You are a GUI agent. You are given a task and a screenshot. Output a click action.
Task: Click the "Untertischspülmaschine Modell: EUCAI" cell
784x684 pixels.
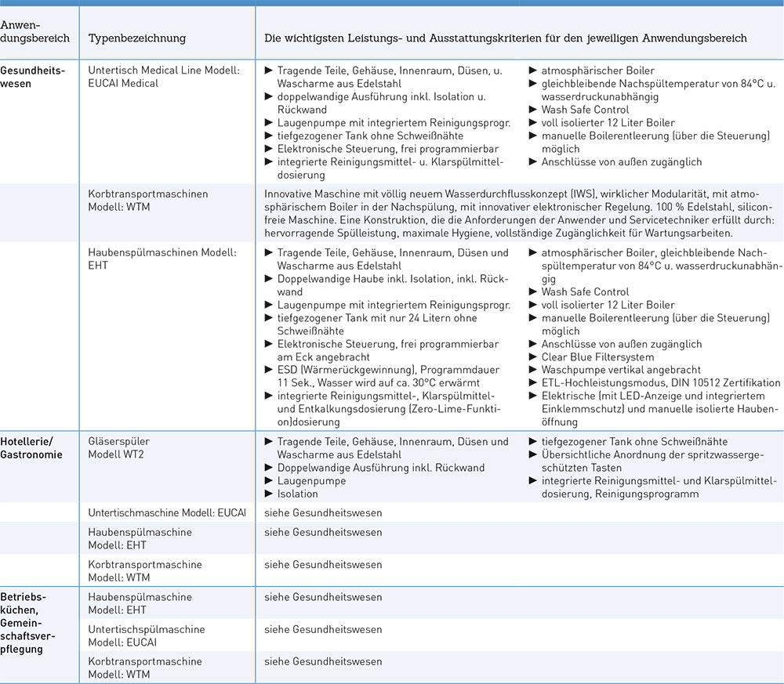(147, 635)
